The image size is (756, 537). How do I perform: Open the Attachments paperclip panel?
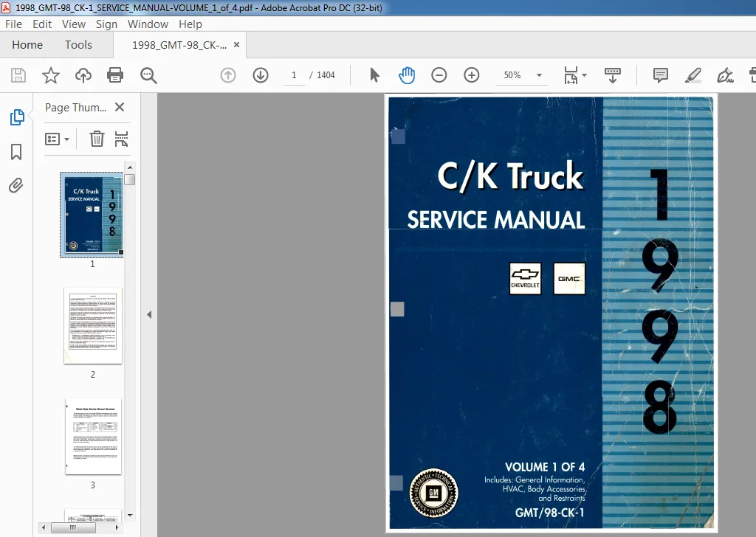click(16, 185)
